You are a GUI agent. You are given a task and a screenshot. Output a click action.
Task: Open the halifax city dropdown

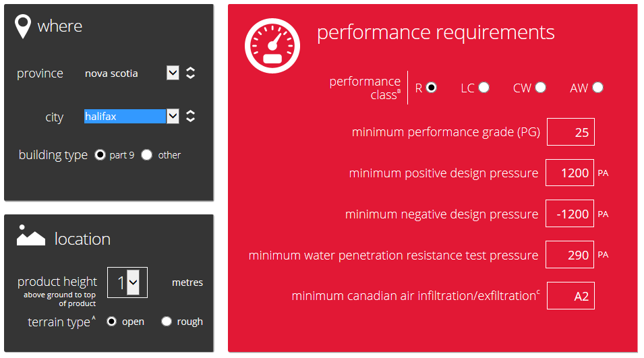(x=173, y=117)
